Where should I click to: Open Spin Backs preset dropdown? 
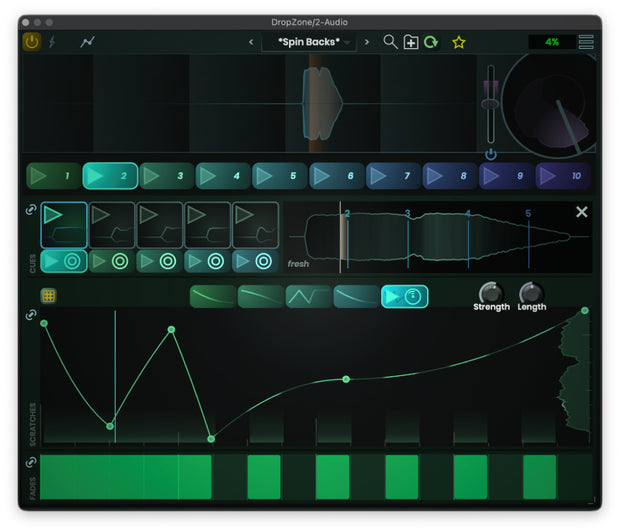[x=308, y=42]
